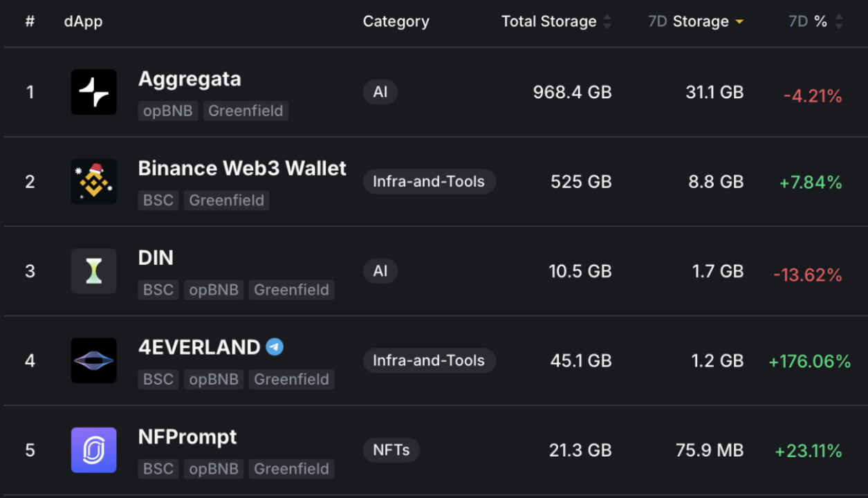
Task: Select the opBNB tag under Aggregata
Action: click(168, 111)
